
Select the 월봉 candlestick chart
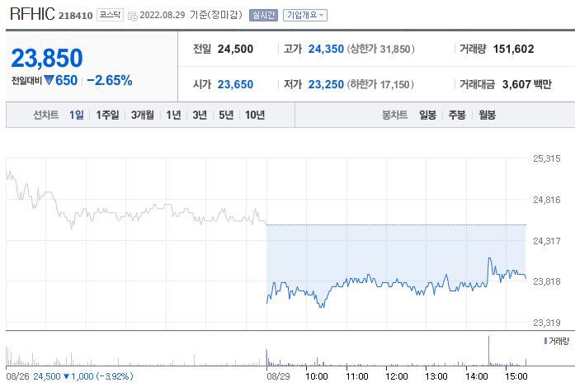[x=487, y=116]
